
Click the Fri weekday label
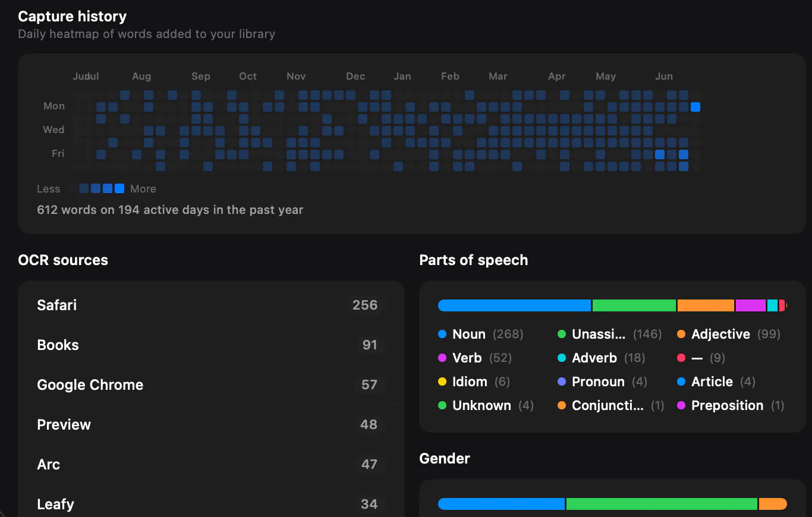[x=58, y=153]
